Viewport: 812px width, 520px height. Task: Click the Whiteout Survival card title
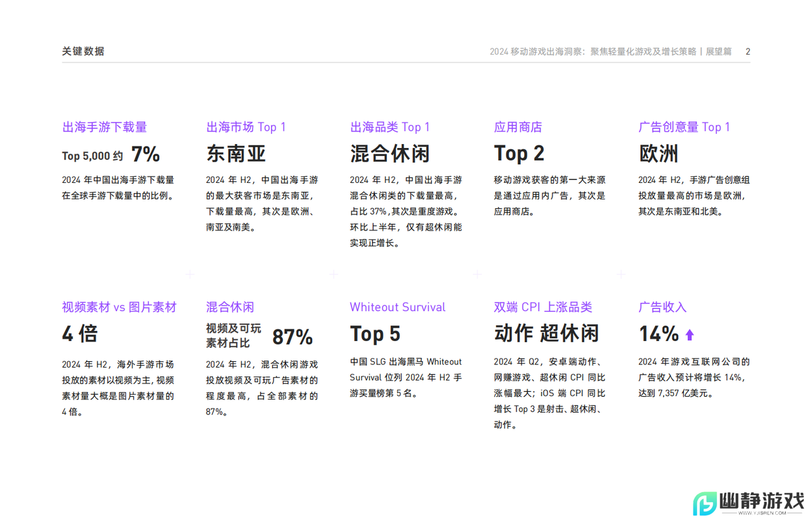398,307
